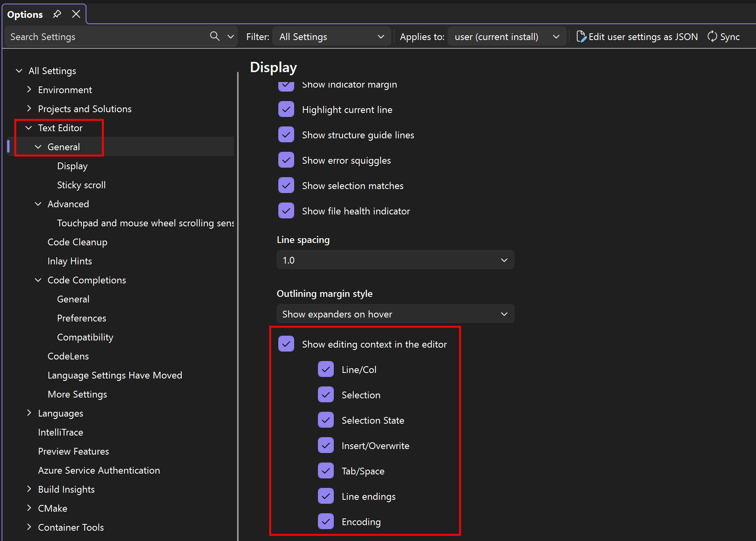Click the search magnifier icon
The width and height of the screenshot is (756, 541).
(x=214, y=36)
